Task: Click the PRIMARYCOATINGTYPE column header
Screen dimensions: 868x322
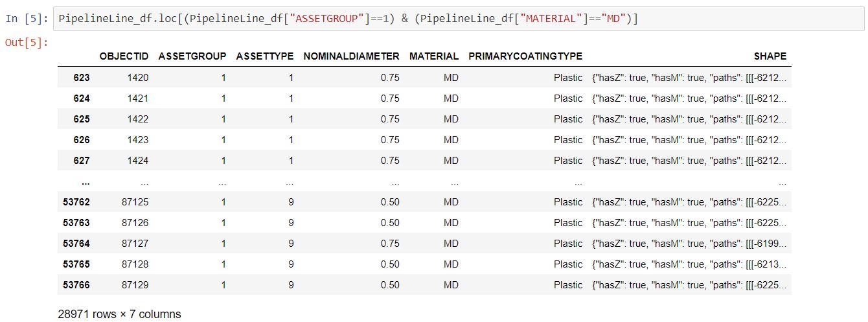Action: pos(525,56)
